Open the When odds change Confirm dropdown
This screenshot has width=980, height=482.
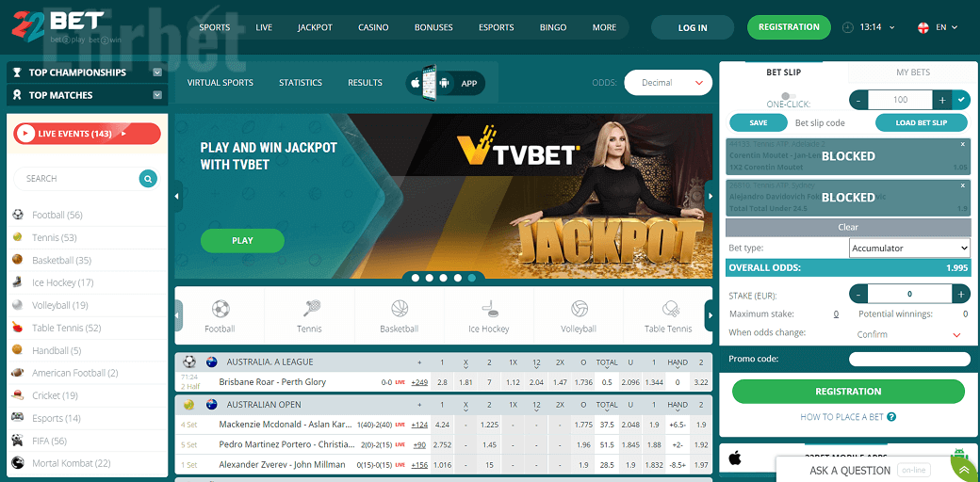[x=910, y=334]
